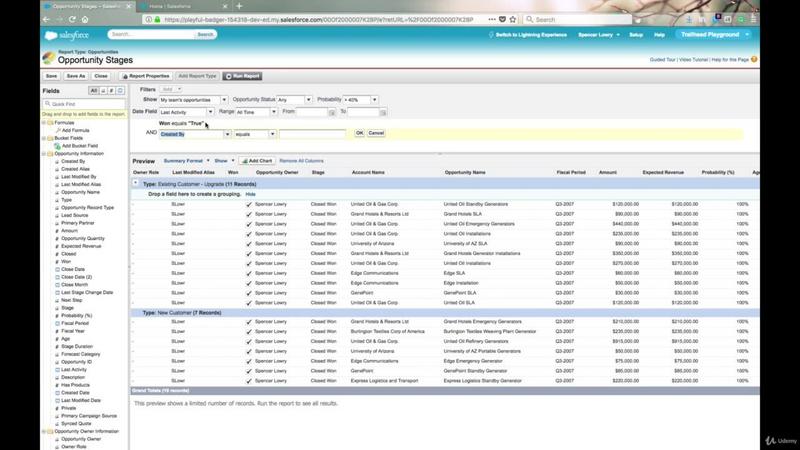This screenshot has height=450, width=800.
Task: Click the Guided Tour link
Action: tap(662, 60)
